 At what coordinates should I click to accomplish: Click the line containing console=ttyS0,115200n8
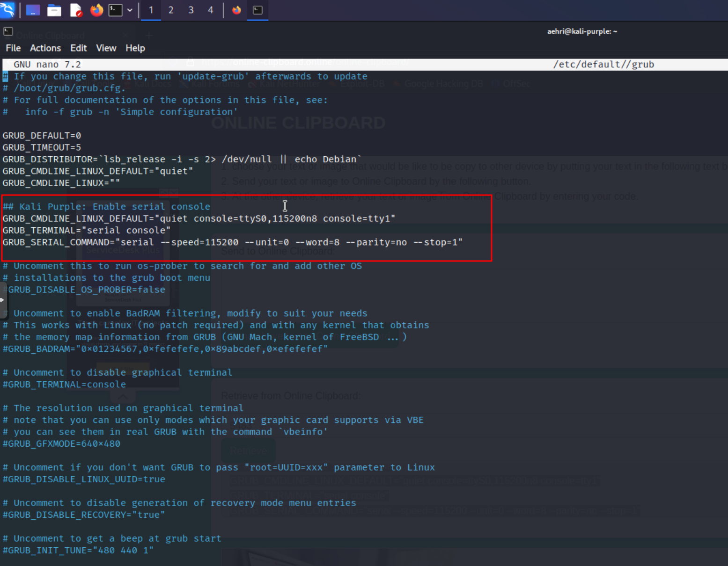[199, 218]
